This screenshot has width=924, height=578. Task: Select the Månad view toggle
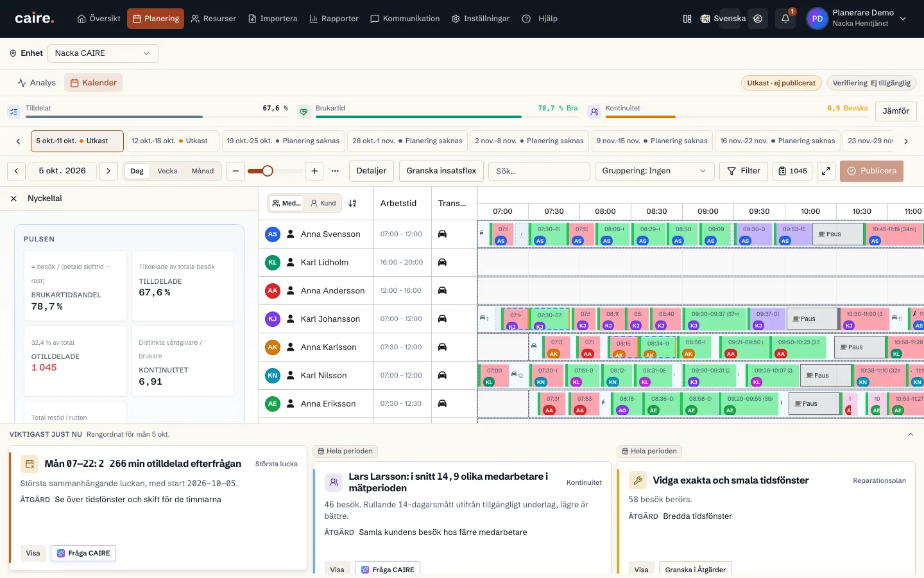click(203, 171)
